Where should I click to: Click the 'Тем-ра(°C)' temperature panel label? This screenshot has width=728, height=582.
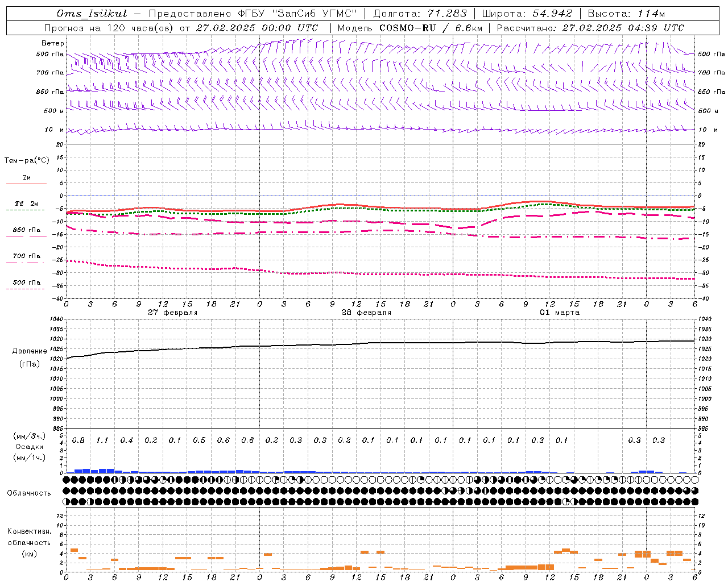(27, 161)
